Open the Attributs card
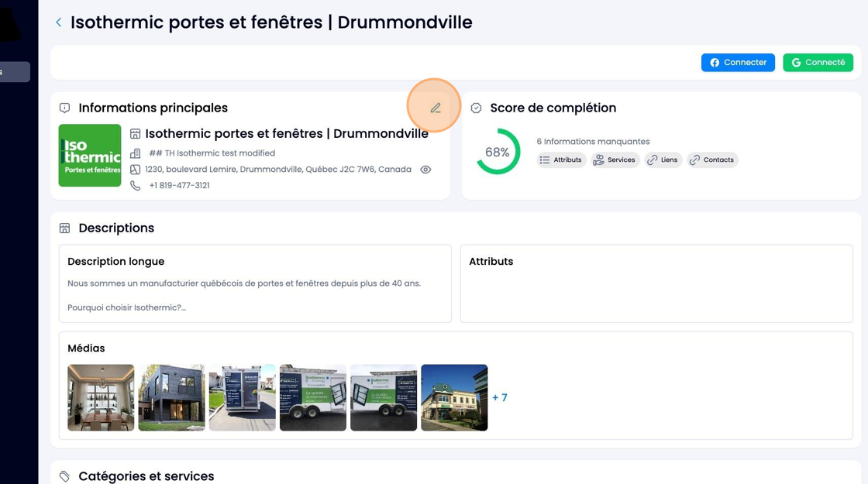This screenshot has width=868, height=484. (x=656, y=283)
